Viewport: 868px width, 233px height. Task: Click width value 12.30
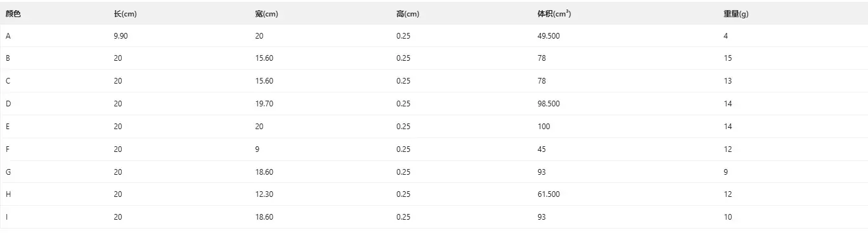tap(264, 194)
